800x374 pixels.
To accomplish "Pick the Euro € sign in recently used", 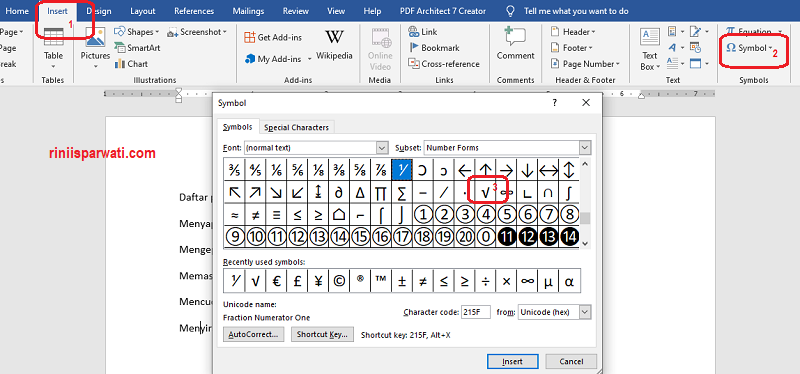I will pyautogui.click(x=276, y=281).
